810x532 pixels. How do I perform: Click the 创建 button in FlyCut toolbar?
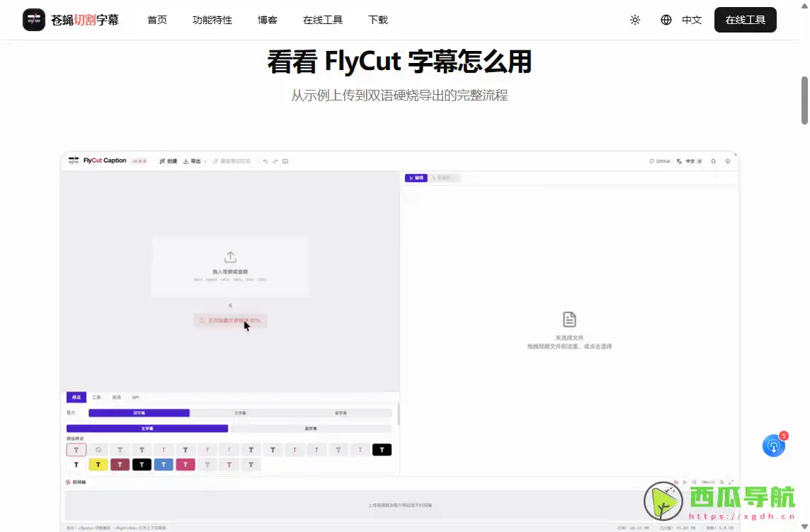(169, 161)
